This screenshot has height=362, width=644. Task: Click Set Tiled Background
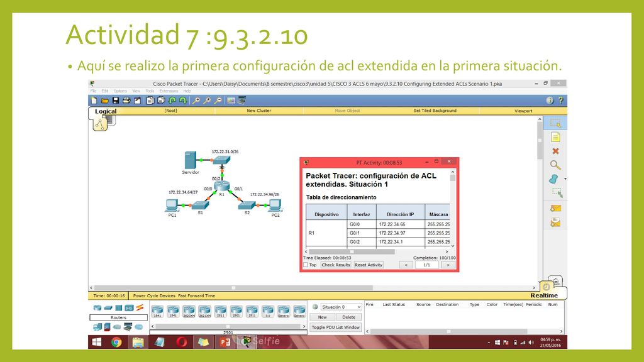pos(435,111)
